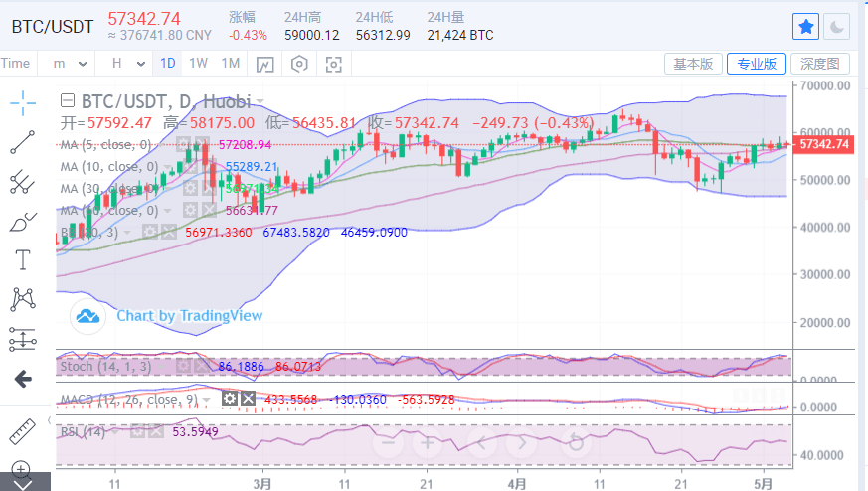Select the trend line drawing tool

coord(23,142)
